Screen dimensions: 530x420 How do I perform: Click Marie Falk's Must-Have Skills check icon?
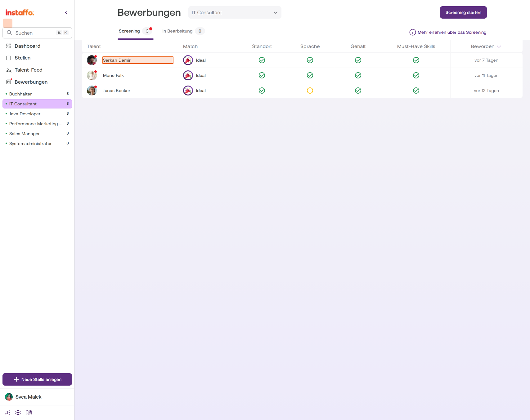pyautogui.click(x=416, y=75)
